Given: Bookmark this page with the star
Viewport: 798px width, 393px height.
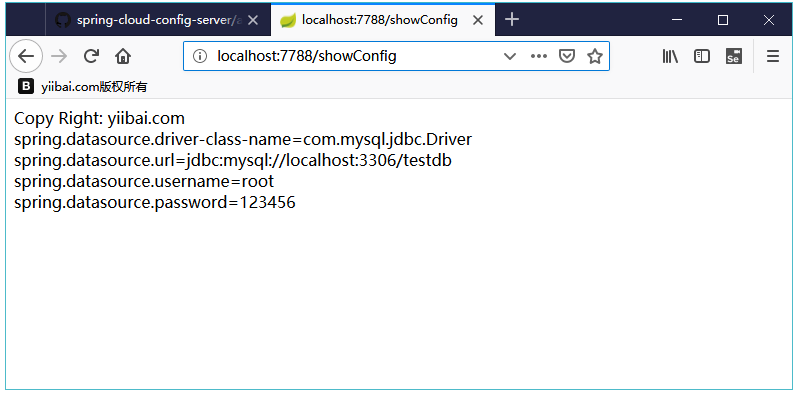Looking at the screenshot, I should pos(594,56).
